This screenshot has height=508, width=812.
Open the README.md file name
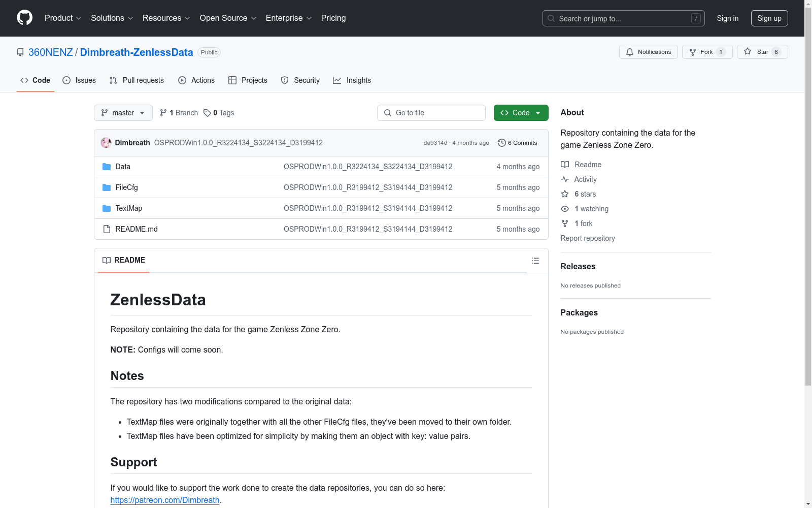pos(137,229)
